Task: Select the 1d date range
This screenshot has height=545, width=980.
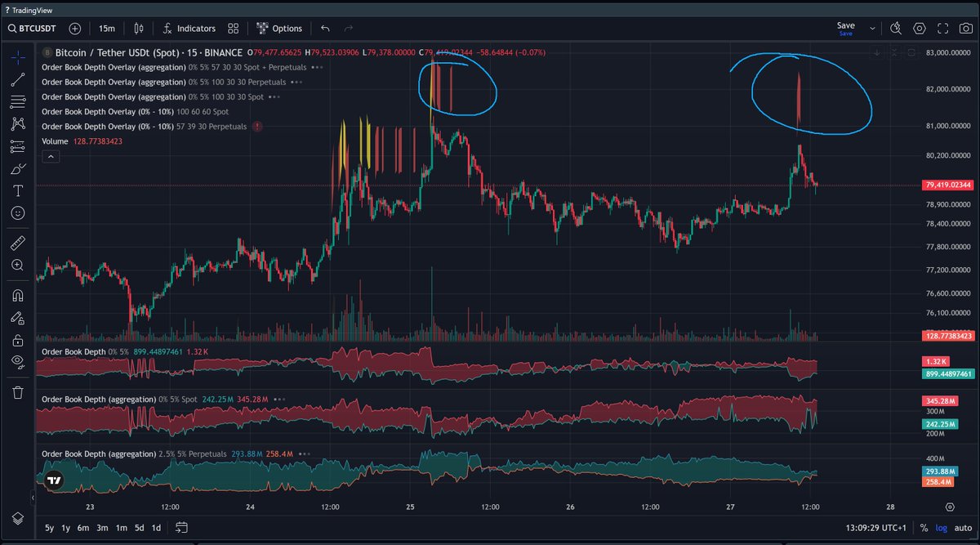Action: 156,527
